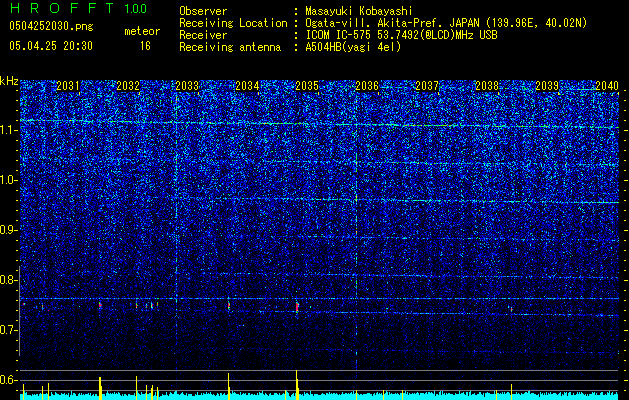Click the 1.0 frequency axis label
The height and width of the screenshot is (400, 629).
point(8,180)
